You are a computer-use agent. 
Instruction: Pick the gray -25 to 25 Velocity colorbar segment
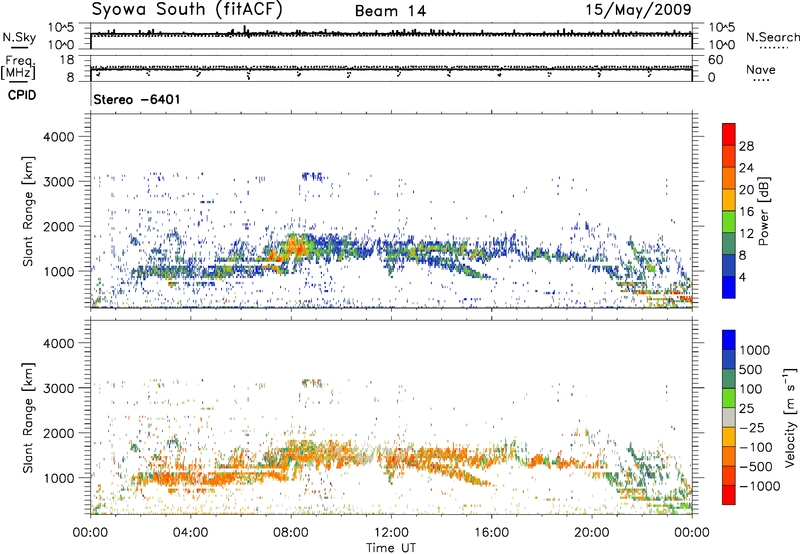pyautogui.click(x=729, y=417)
